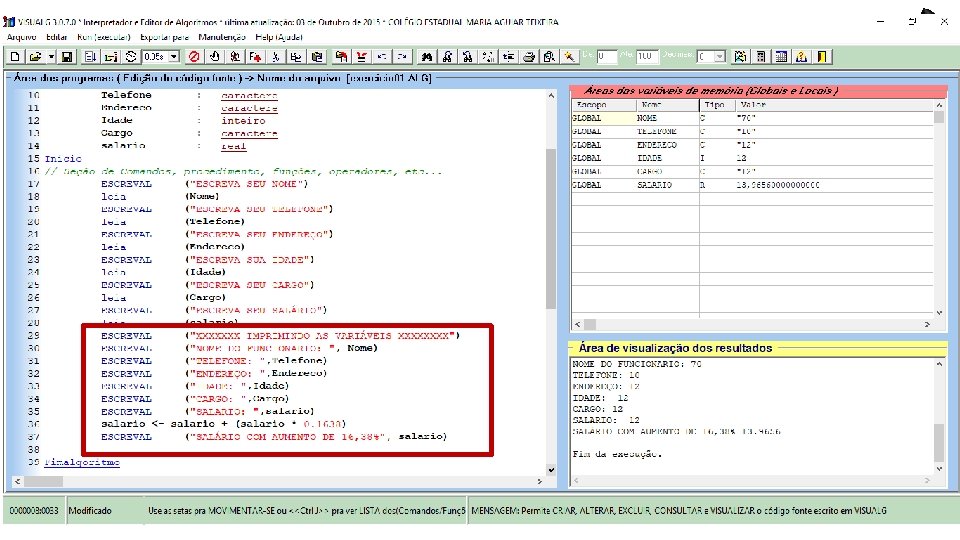Viewport: 960px width, 540px height.
Task: Click the 'Inicio' keyword on line 15
Action: click(62, 159)
